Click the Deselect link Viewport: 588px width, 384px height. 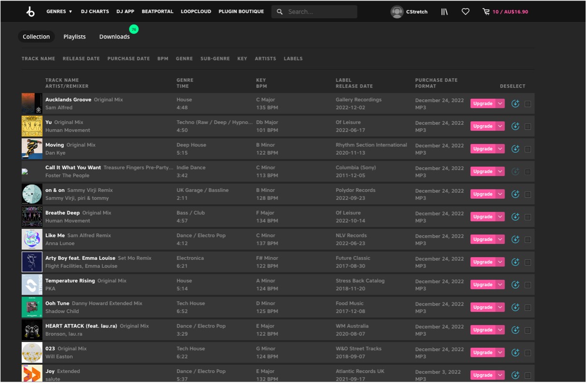click(x=513, y=86)
